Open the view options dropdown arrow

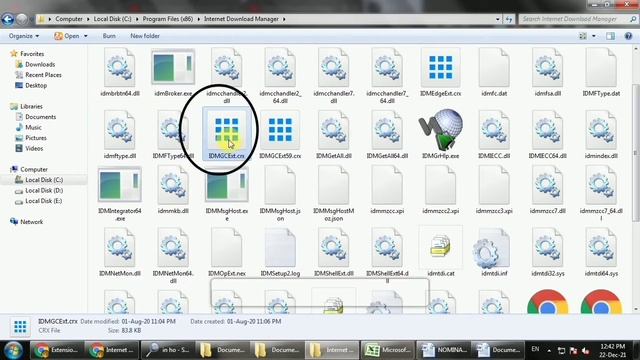[x=593, y=36]
